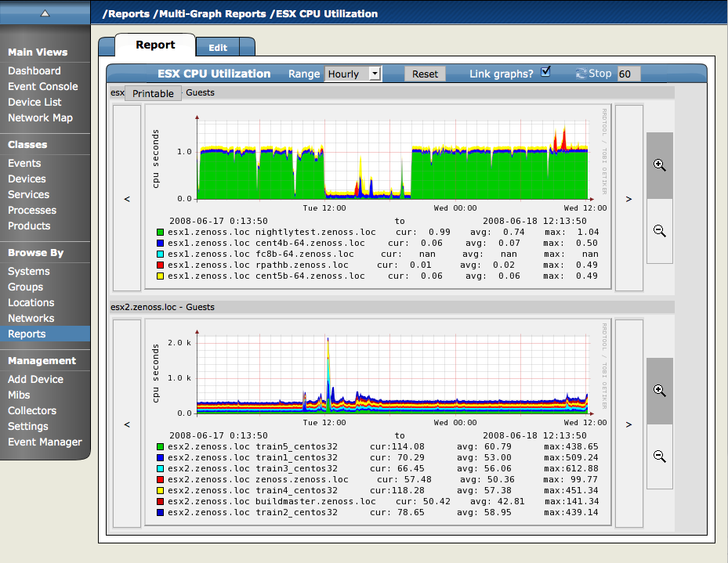The width and height of the screenshot is (728, 563).
Task: Pan esx2 graph right with forward arrow
Action: 628,424
